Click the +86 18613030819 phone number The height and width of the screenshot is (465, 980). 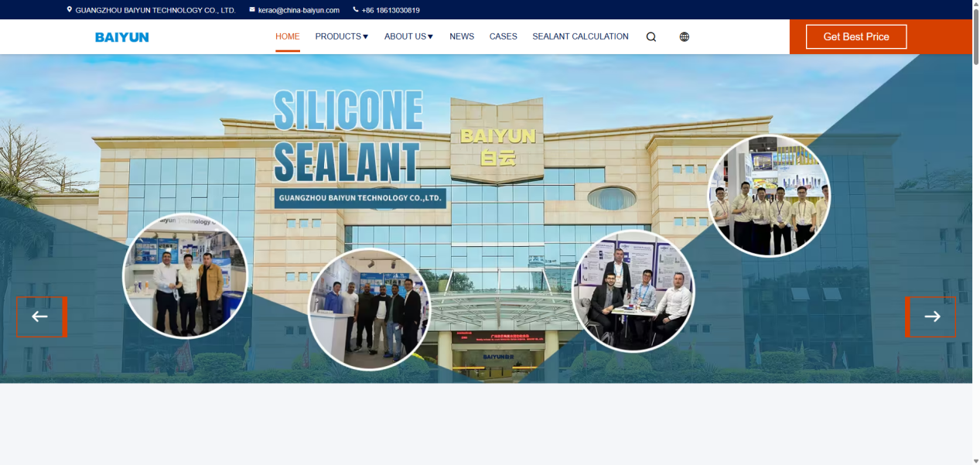(x=391, y=10)
